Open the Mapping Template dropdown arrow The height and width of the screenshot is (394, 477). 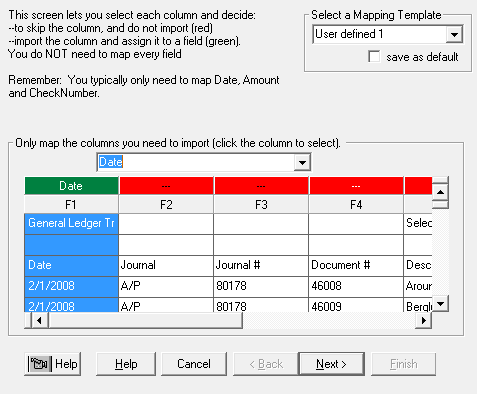[454, 34]
